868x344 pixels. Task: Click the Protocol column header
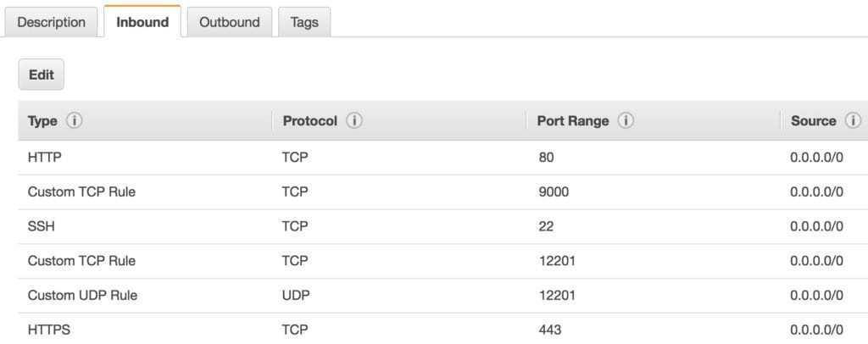[x=310, y=121]
